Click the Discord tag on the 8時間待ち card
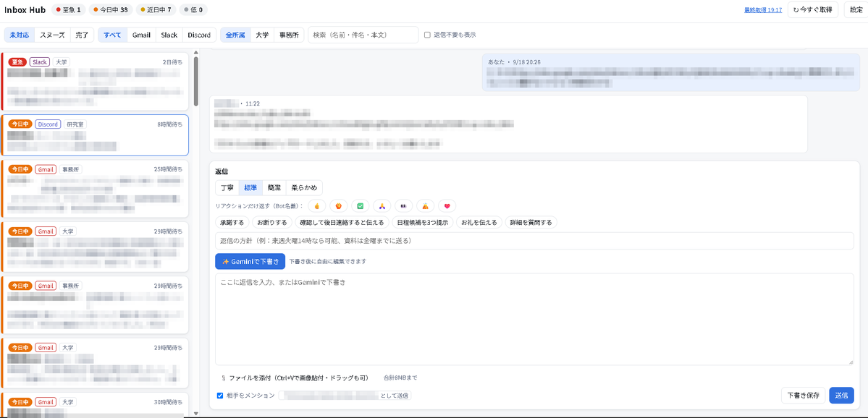 pos(48,124)
